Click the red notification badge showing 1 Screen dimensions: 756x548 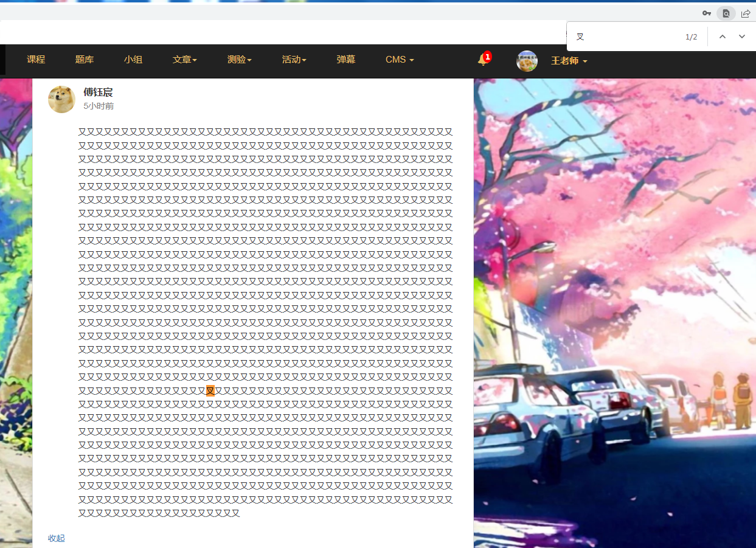(487, 57)
